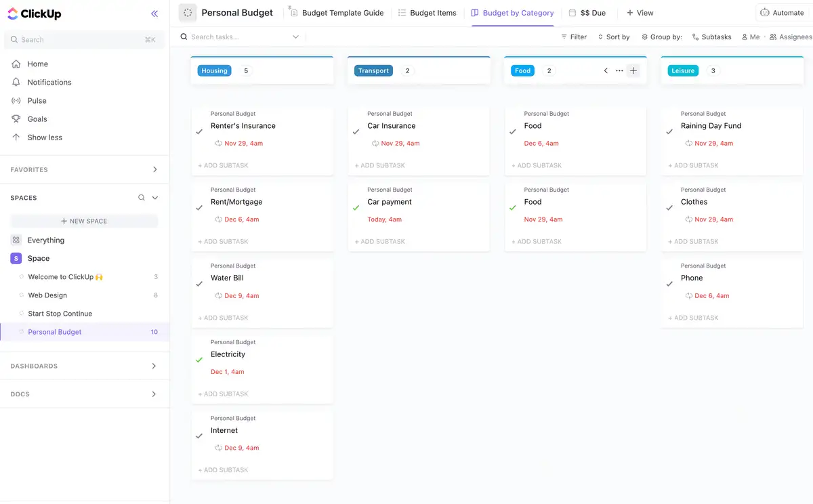Click Personal Budget list avatar icon in header

click(x=188, y=12)
